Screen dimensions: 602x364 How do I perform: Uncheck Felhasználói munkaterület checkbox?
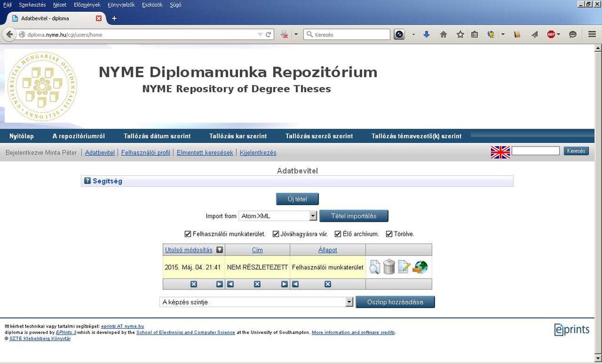(188, 234)
